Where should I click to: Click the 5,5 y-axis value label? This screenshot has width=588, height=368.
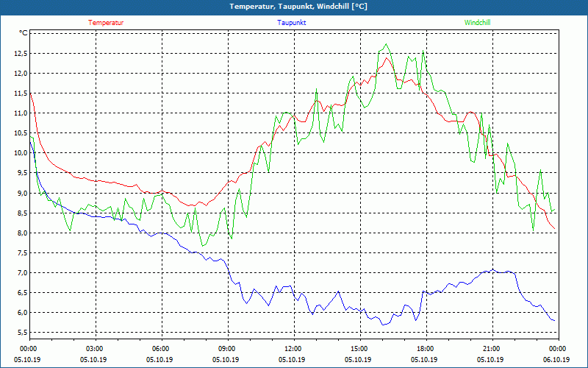point(20,333)
